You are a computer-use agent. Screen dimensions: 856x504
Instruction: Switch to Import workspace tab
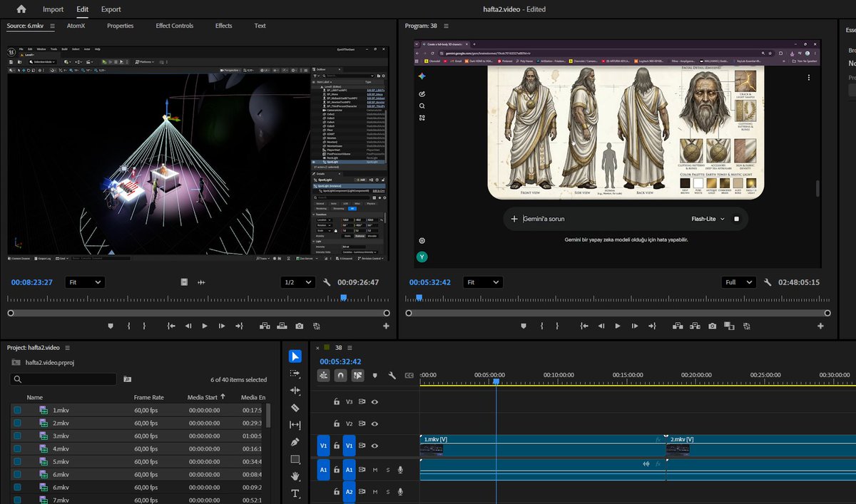(53, 9)
